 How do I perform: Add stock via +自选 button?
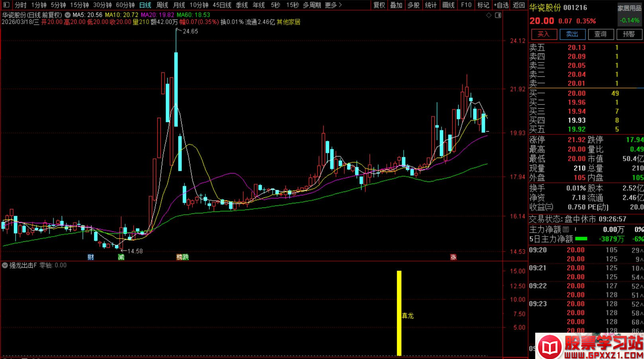point(501,5)
